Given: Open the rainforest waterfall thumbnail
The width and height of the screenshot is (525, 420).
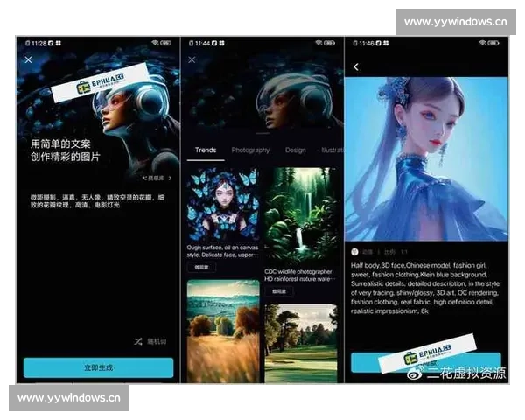Looking at the screenshot, I should [301, 216].
